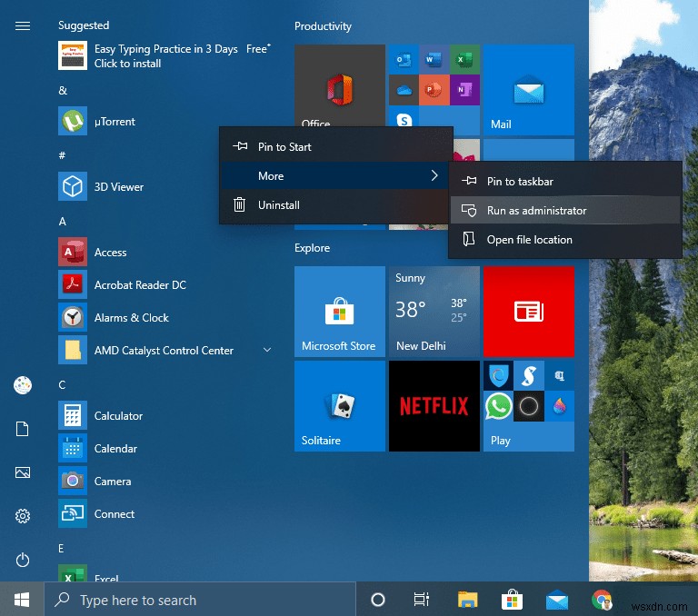Open the Mail tile
Image resolution: width=698 pixels, height=616 pixels.
529,90
